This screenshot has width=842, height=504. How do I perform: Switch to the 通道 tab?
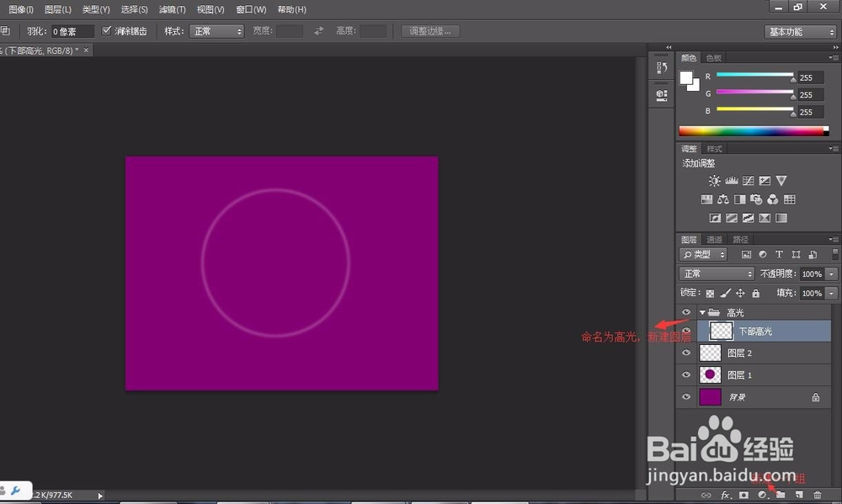[x=714, y=240]
